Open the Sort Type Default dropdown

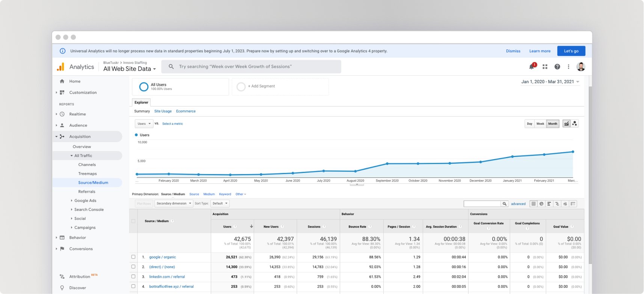pyautogui.click(x=220, y=204)
